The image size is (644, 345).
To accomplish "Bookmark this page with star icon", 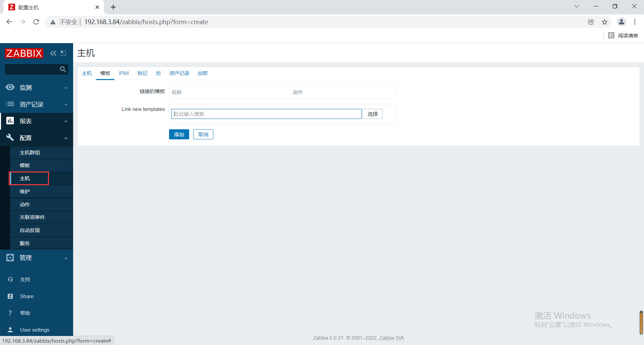I will [604, 22].
